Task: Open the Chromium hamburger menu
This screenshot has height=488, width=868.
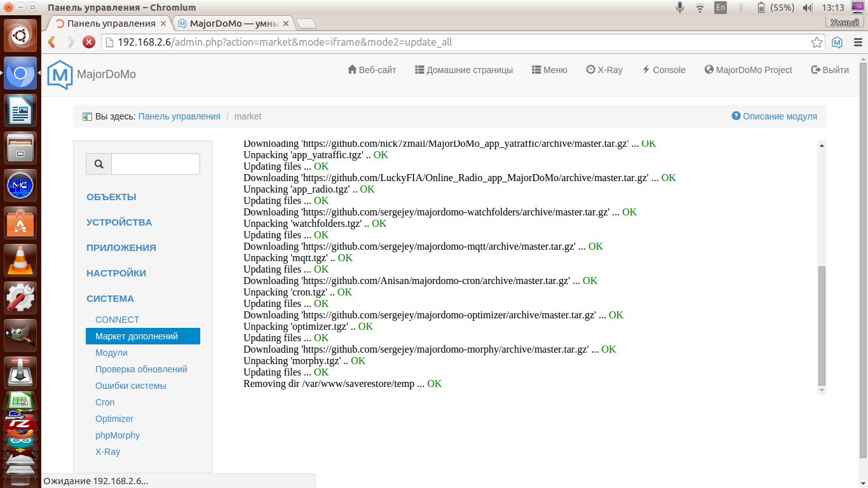Action: pyautogui.click(x=858, y=43)
